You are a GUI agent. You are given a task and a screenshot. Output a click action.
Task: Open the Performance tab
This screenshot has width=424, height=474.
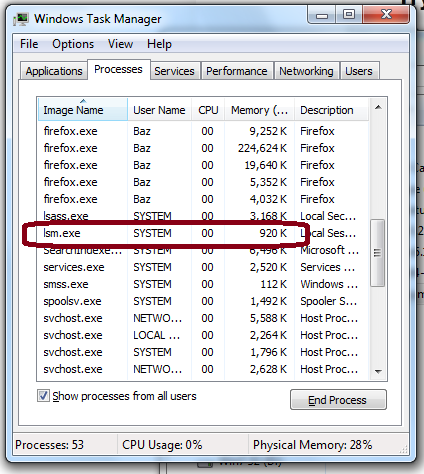click(237, 71)
